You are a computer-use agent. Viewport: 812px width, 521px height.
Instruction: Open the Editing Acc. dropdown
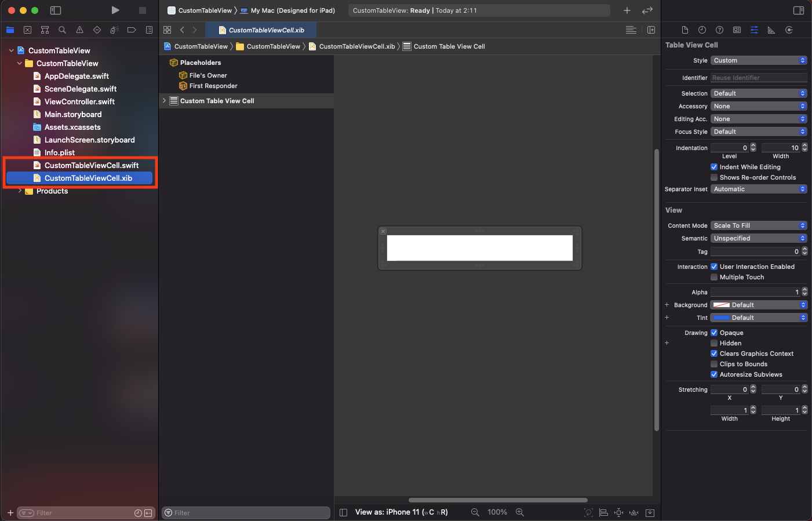pyautogui.click(x=759, y=119)
